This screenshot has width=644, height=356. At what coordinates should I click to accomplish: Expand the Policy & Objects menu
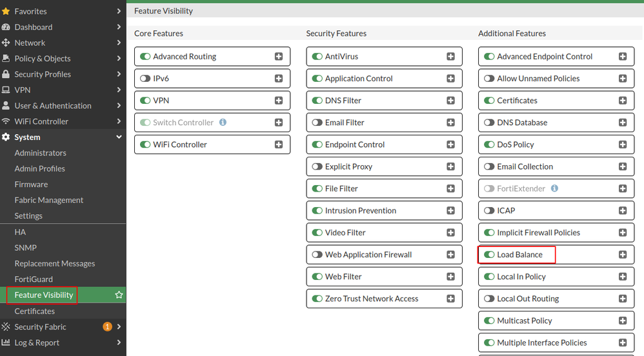click(119, 59)
